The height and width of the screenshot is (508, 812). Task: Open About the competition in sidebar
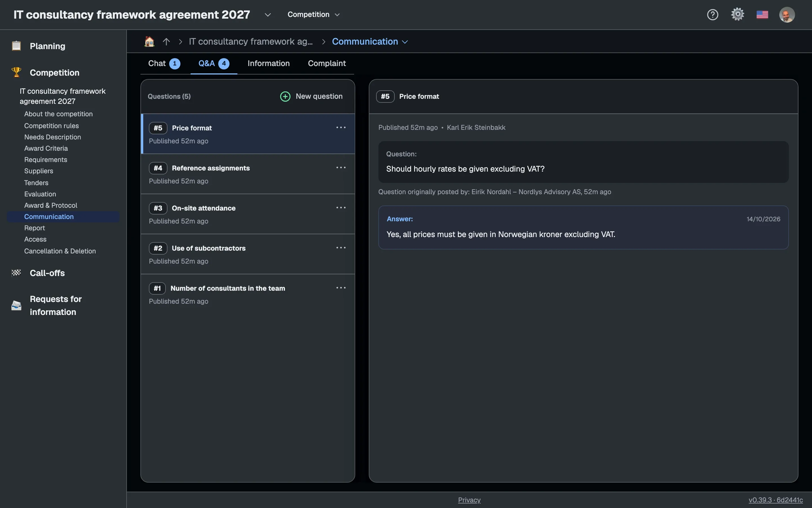click(58, 114)
